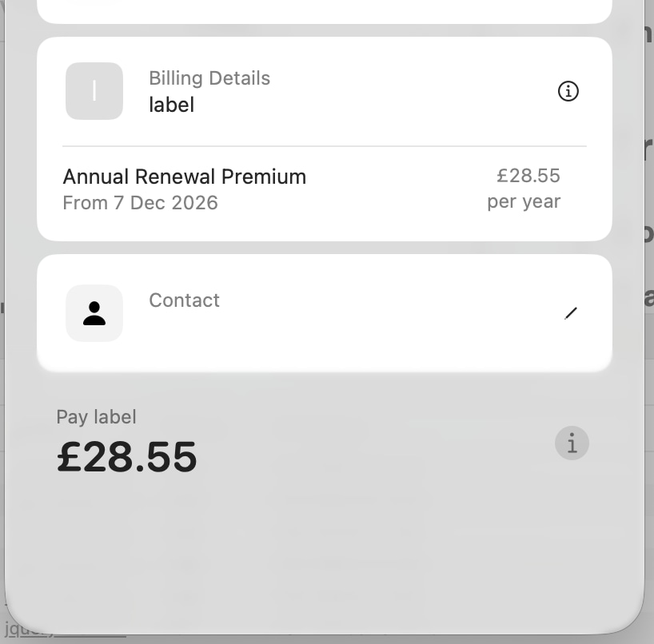The width and height of the screenshot is (654, 644).
Task: Click the square Billing Details placeholder icon
Action: tap(94, 91)
